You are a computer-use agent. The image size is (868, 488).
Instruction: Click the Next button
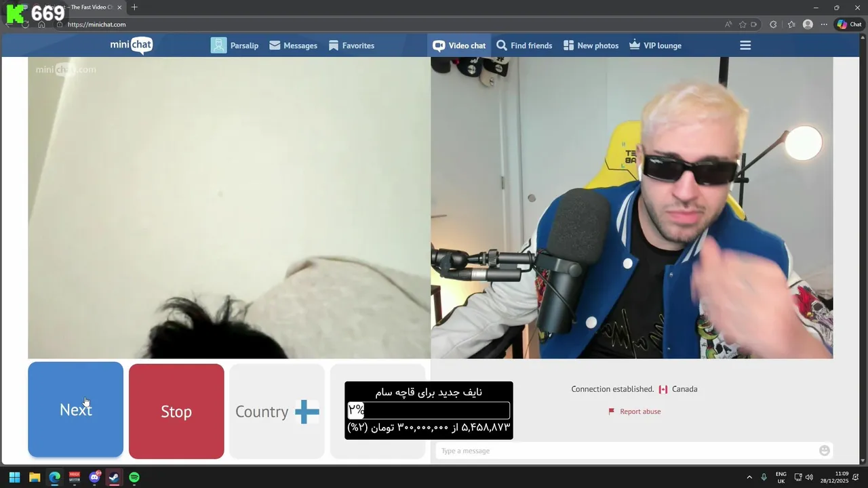75,410
